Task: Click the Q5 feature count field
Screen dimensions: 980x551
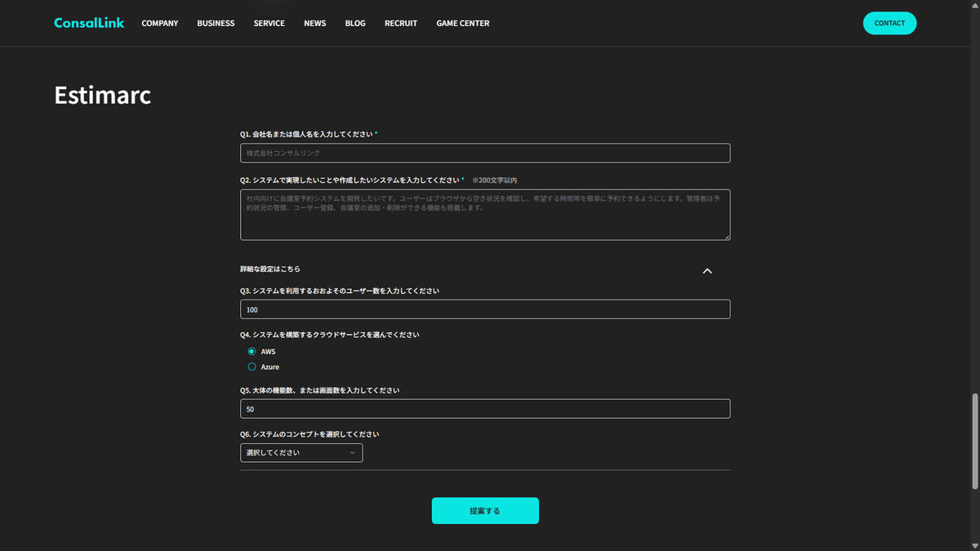Action: (x=485, y=409)
